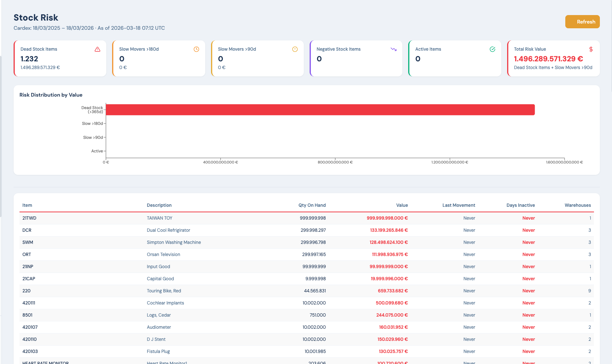The height and width of the screenshot is (364, 612).
Task: Open the Dual Cool Refrigirator item row
Action: [221, 230]
